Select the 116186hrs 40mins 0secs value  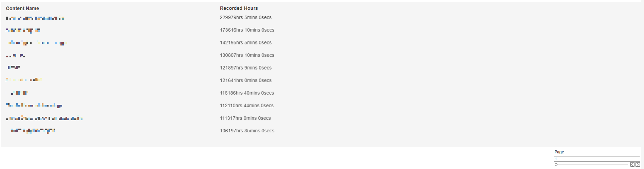click(x=247, y=93)
